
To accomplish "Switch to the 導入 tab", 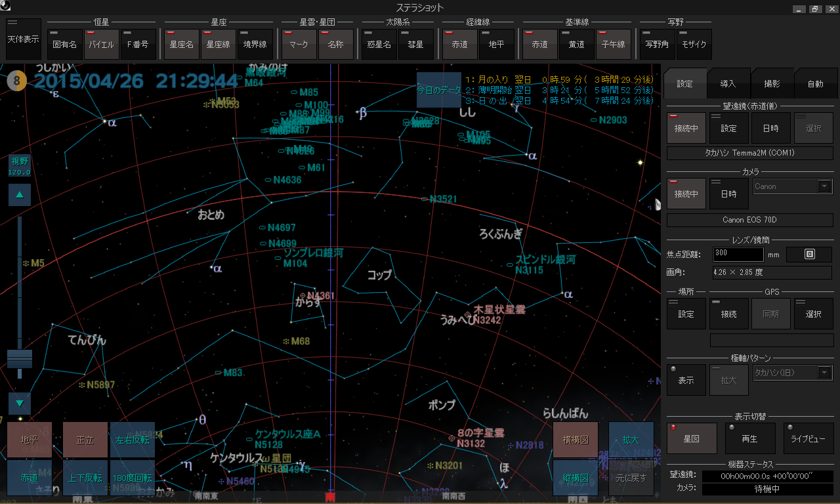I will tap(728, 83).
